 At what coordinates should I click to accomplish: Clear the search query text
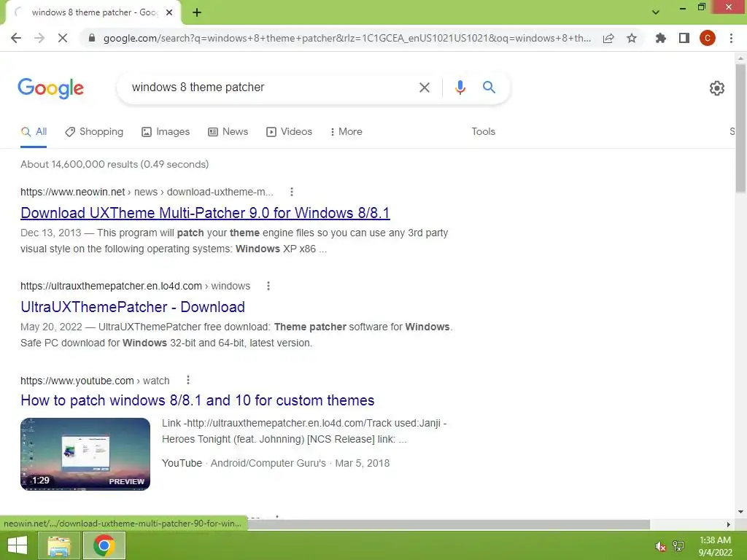pyautogui.click(x=425, y=87)
